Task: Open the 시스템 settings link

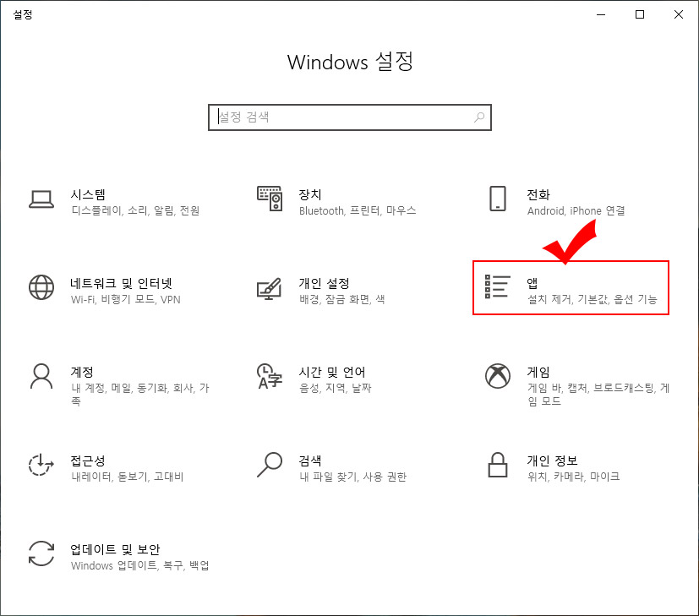Action: 88,194
